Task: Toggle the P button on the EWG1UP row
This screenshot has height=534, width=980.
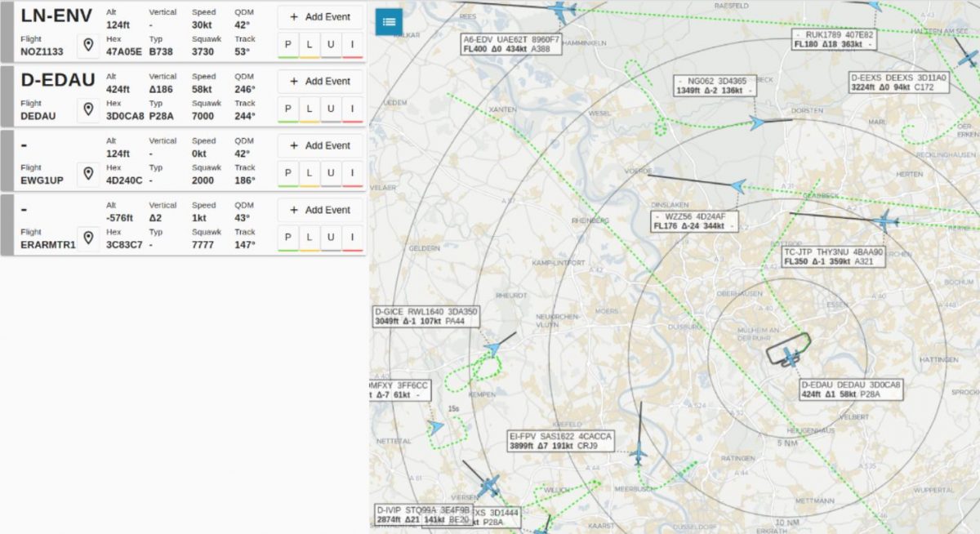Action: point(288,174)
